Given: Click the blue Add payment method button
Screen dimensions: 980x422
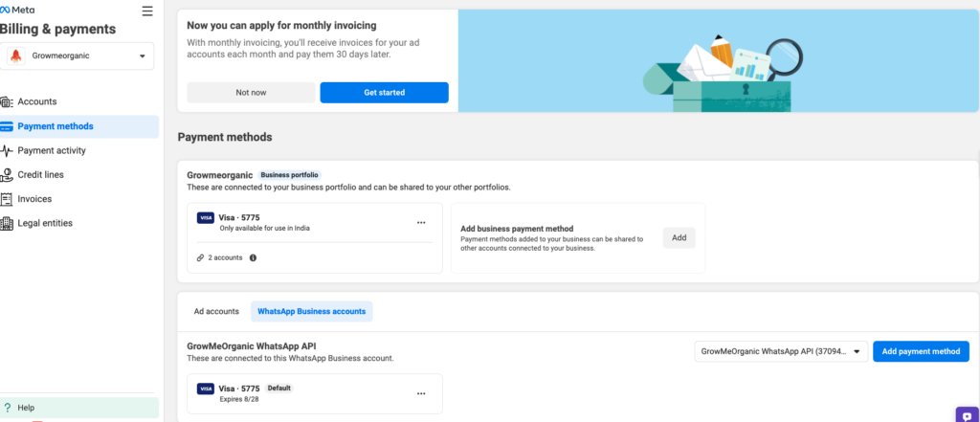Looking at the screenshot, I should click(921, 351).
